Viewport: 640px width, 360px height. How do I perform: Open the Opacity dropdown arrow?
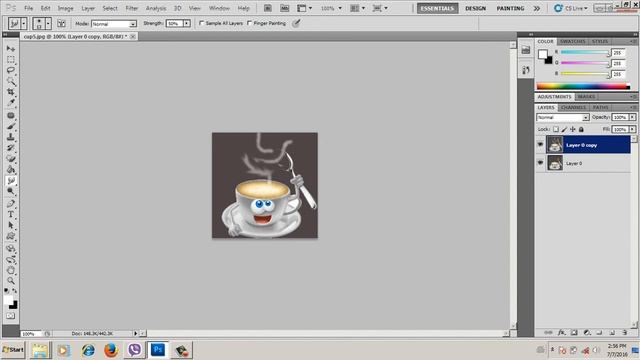pos(632,117)
